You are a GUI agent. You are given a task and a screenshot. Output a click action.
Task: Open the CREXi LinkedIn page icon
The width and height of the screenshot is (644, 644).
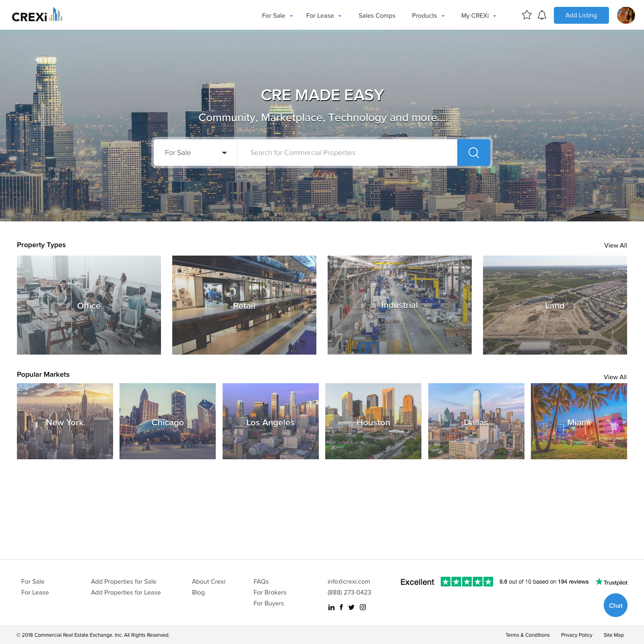click(331, 607)
